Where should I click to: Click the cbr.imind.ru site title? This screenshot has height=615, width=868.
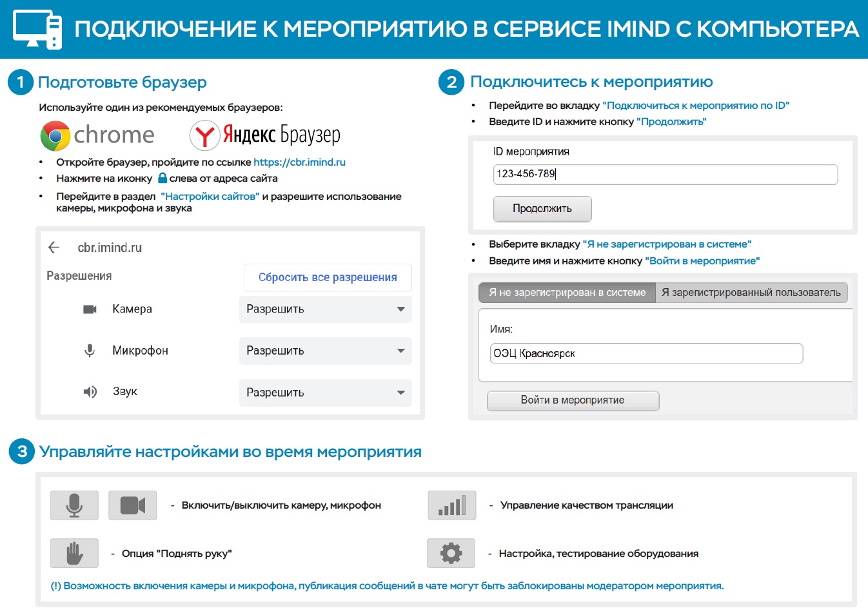pos(110,248)
